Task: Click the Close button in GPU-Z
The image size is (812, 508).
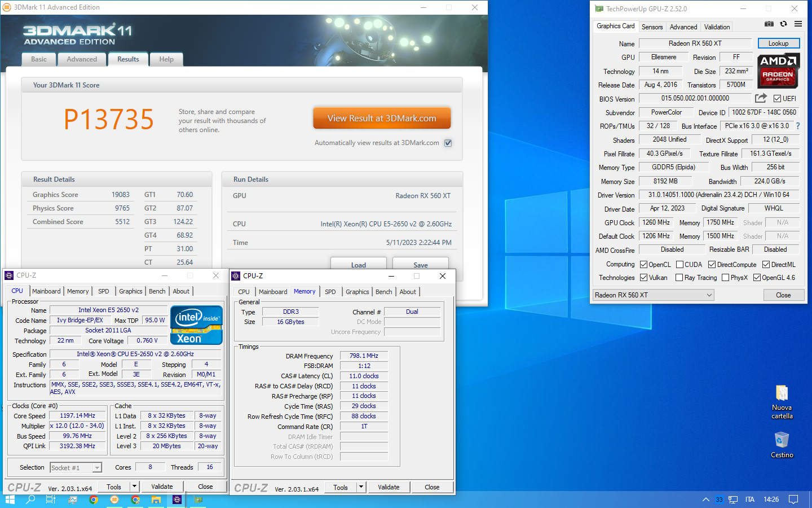Action: pyautogui.click(x=783, y=295)
